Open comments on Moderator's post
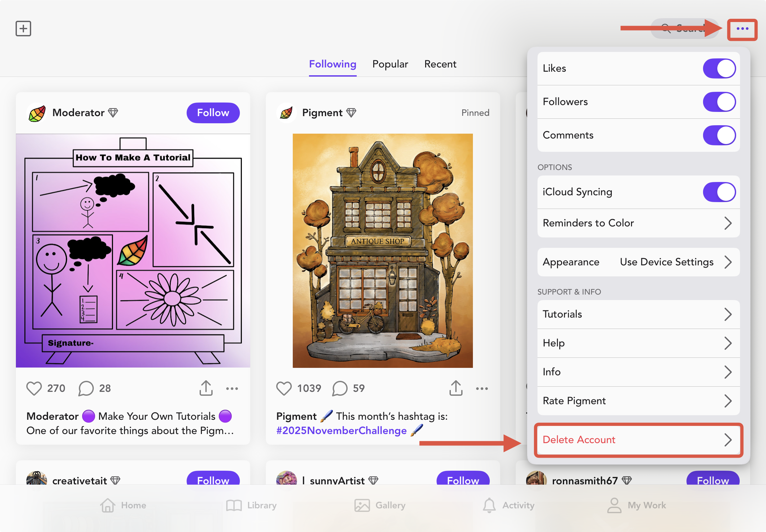 [86, 388]
